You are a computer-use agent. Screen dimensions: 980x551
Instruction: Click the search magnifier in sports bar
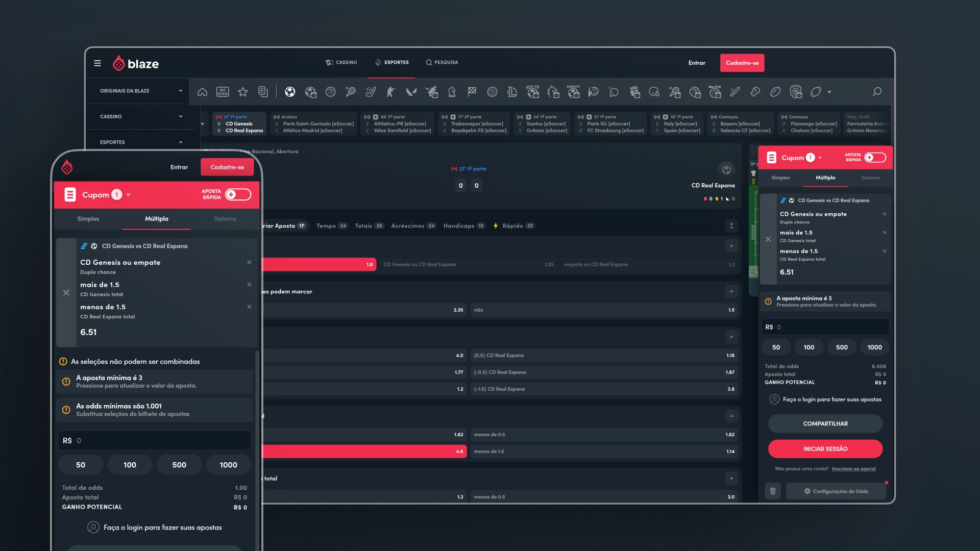[x=877, y=92]
